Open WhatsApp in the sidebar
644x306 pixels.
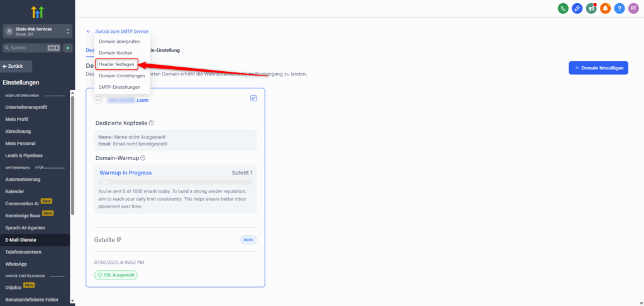[16, 264]
